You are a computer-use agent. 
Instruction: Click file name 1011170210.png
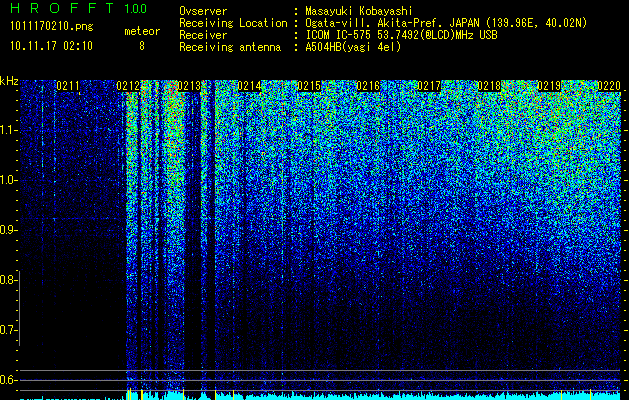point(52,27)
